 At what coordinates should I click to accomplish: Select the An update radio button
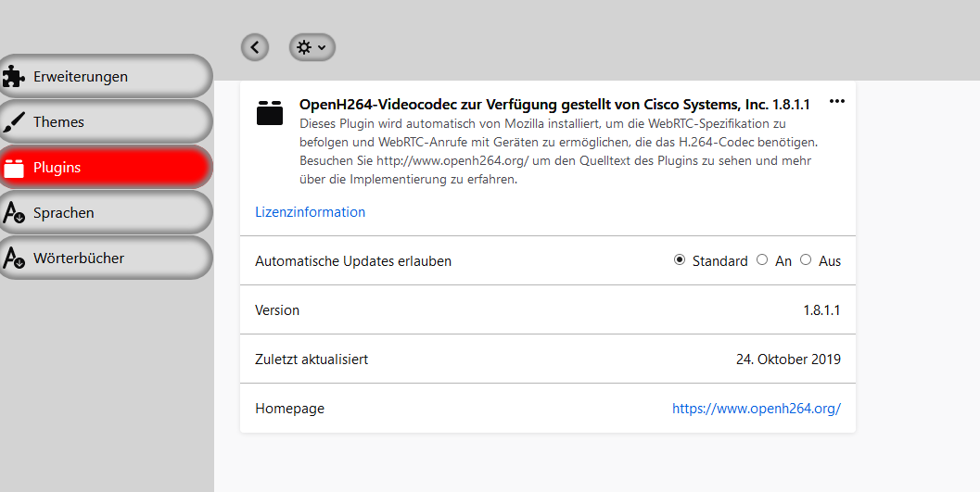[x=762, y=259]
